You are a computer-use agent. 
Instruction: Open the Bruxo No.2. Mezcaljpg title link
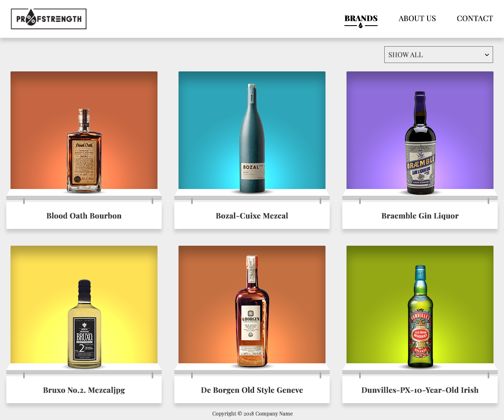pos(84,390)
